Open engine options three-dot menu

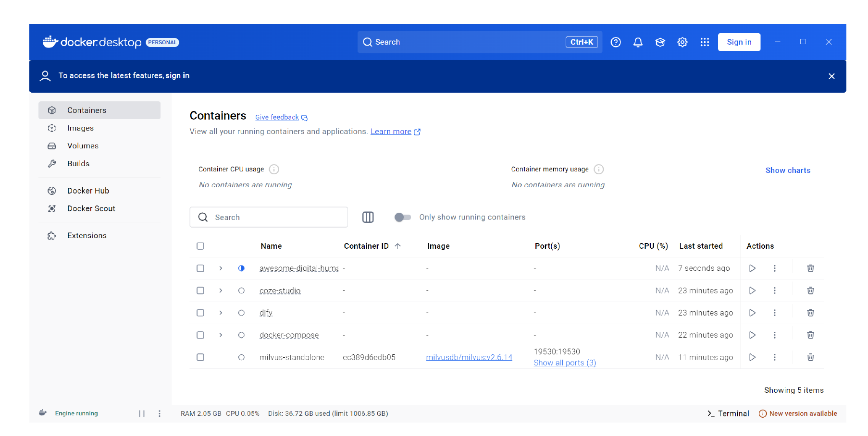(x=160, y=413)
